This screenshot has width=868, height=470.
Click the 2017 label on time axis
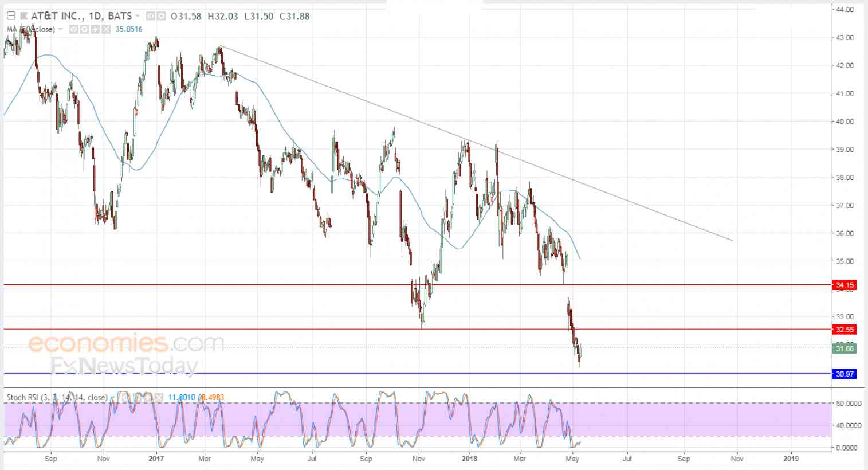pos(156,459)
